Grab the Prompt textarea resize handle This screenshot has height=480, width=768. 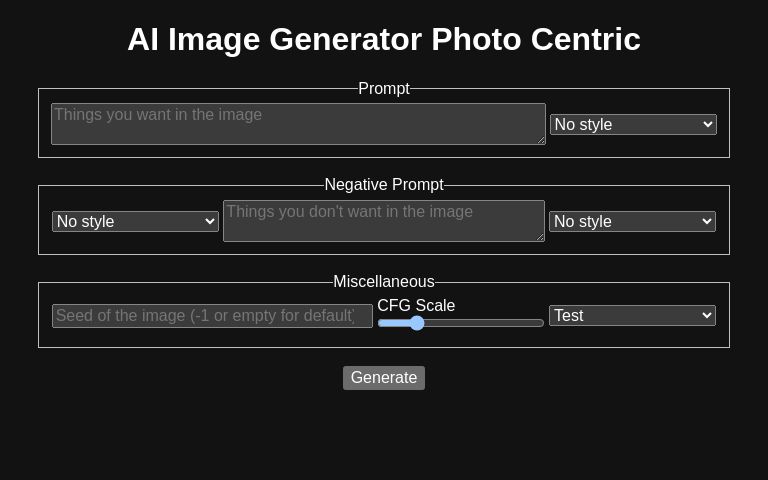point(541,140)
